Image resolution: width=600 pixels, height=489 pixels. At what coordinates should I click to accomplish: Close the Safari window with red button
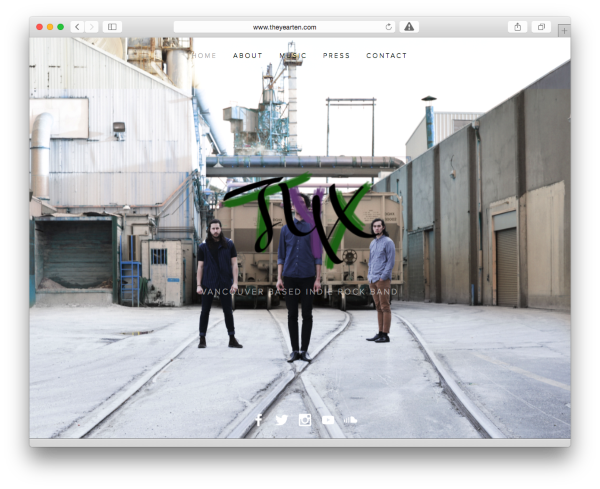[39, 27]
